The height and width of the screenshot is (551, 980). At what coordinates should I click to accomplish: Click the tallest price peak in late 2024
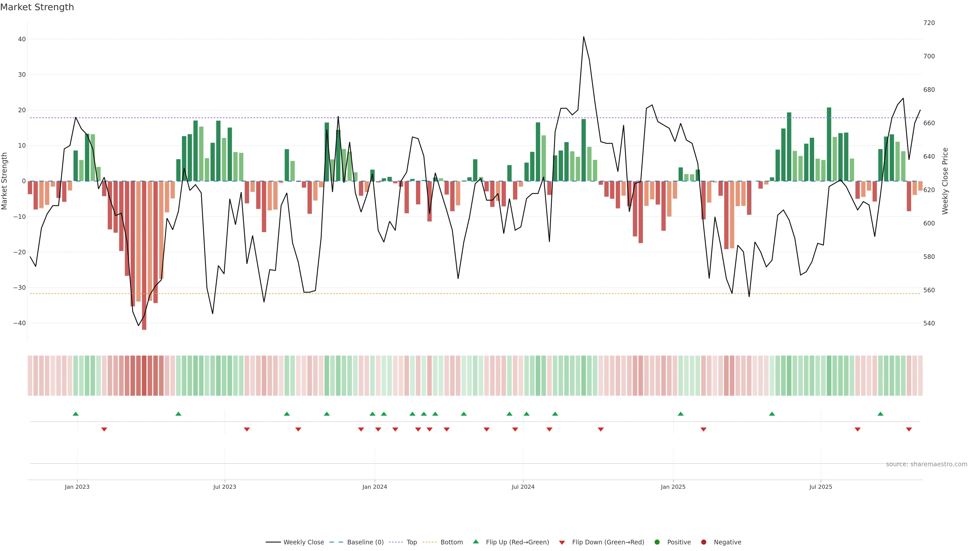(x=584, y=37)
